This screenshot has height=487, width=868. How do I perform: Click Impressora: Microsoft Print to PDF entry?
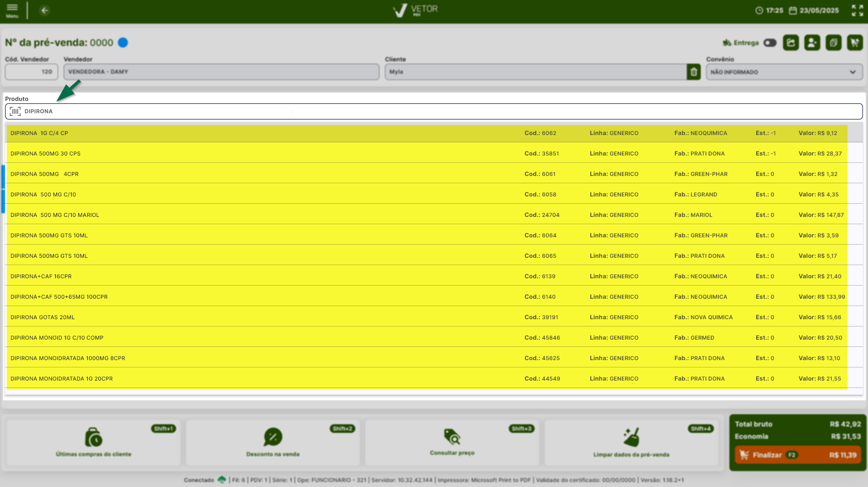[x=484, y=480]
